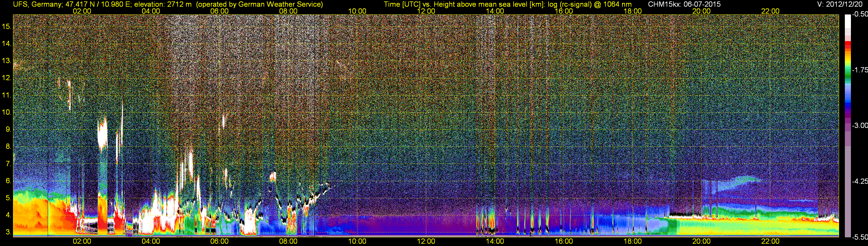Image resolution: width=868 pixels, height=246 pixels.
Task: Select the 22:00 marker on the bottom axis
Action: coord(770,241)
